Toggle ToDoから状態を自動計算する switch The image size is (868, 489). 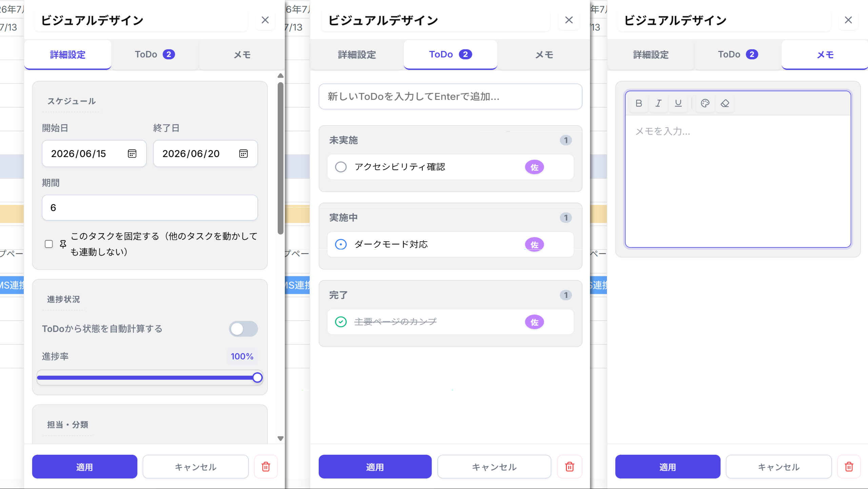click(243, 329)
